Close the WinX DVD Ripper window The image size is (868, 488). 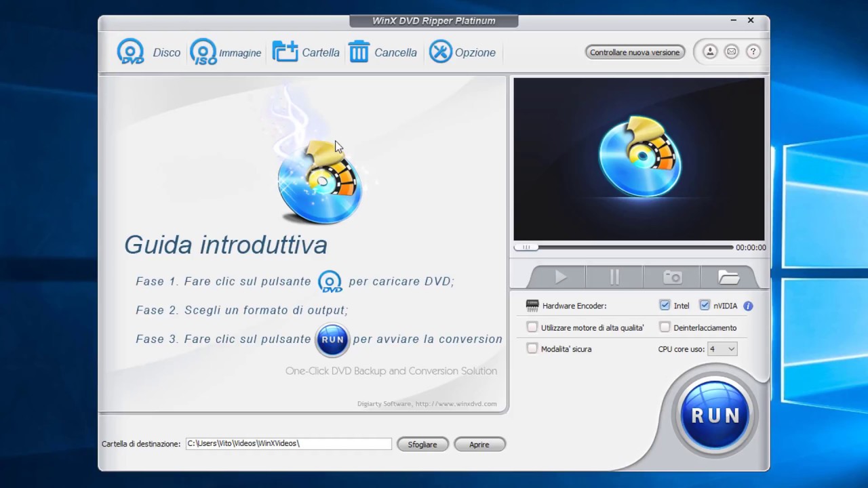(x=751, y=21)
